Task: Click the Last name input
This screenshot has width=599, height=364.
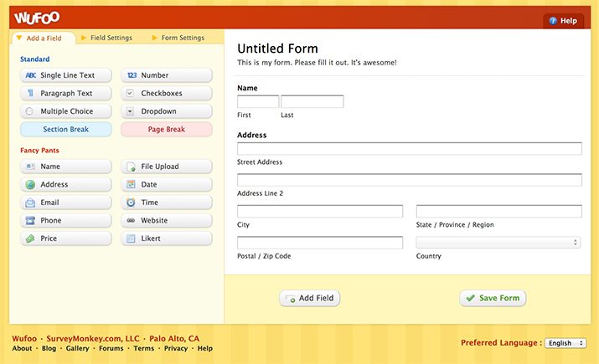Action: (312, 101)
